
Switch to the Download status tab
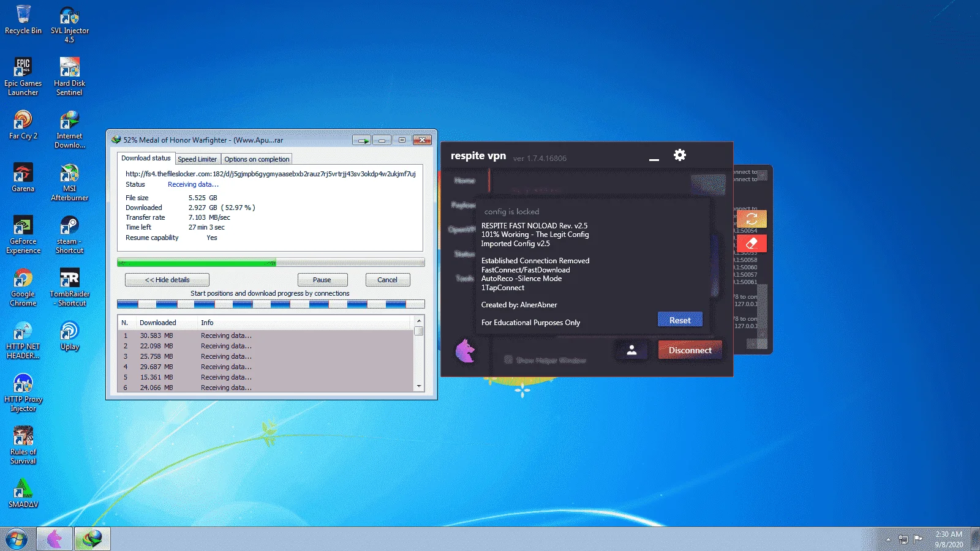(x=146, y=158)
